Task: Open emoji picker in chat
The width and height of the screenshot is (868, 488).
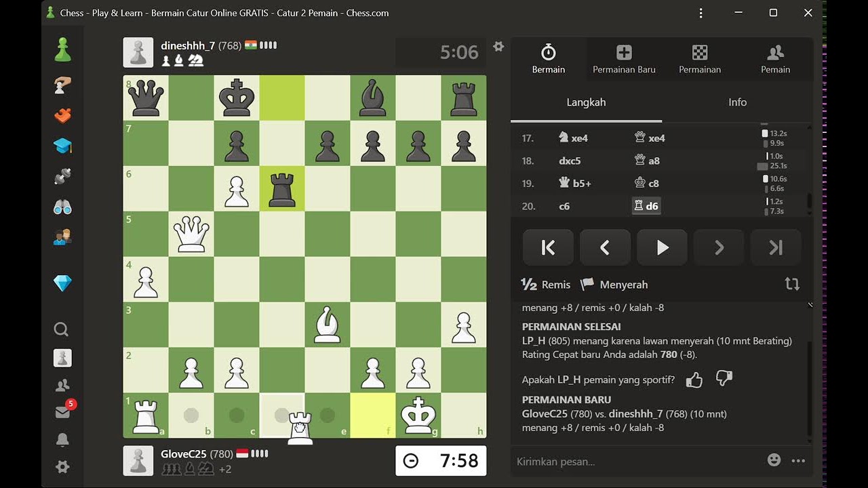Action: pos(774,460)
